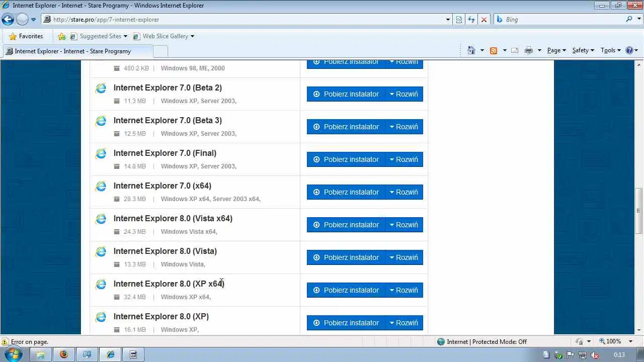Click the vertical scrollbar thumb
This screenshot has height=362, width=644.
(639, 211)
